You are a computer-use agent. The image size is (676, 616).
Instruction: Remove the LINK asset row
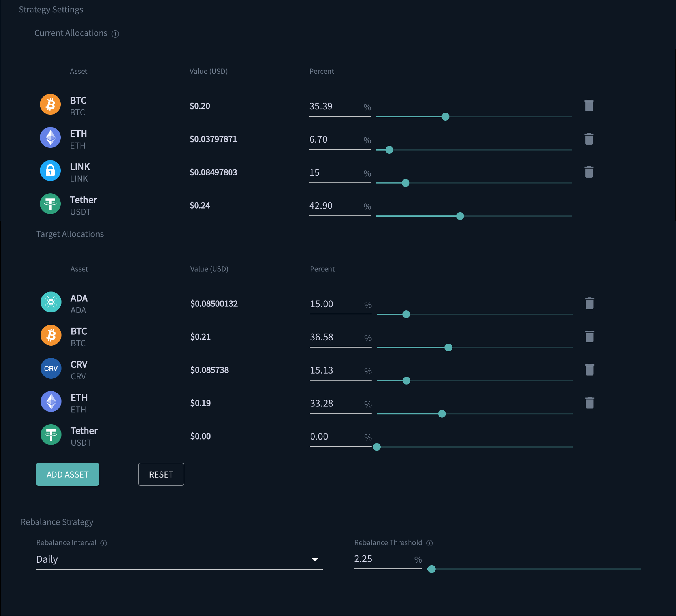589,172
